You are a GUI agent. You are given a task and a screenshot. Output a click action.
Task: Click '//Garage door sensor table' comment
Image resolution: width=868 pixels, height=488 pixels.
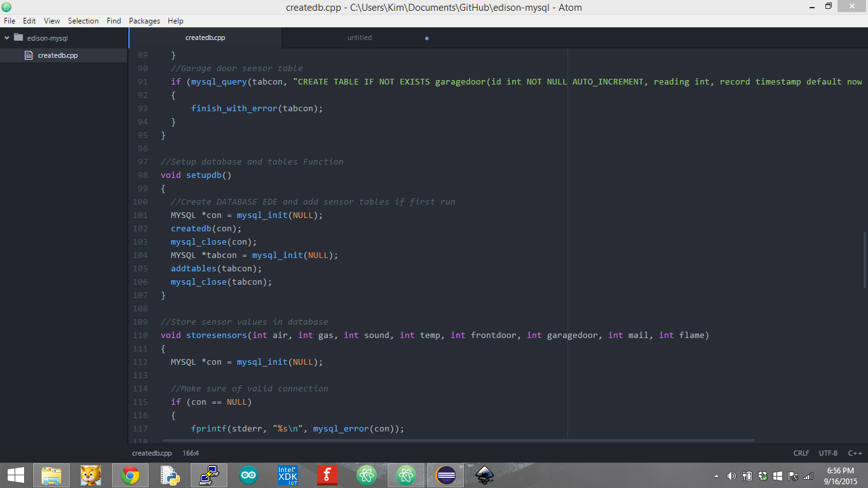tap(237, 68)
